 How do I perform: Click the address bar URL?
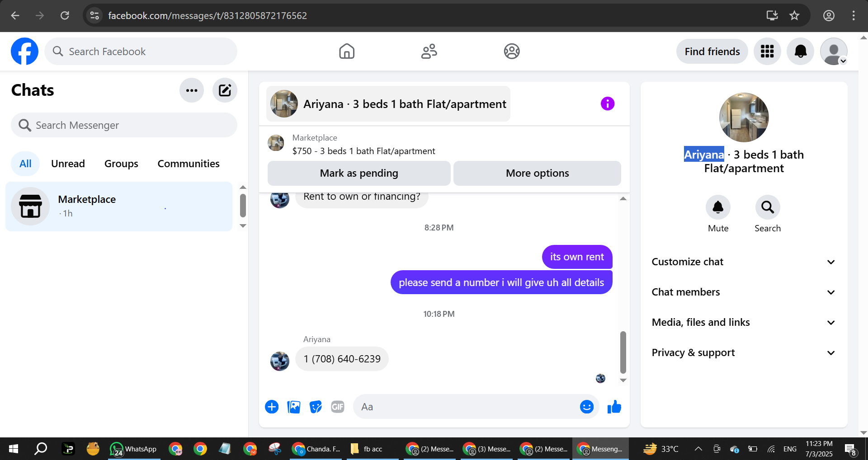[x=208, y=15]
